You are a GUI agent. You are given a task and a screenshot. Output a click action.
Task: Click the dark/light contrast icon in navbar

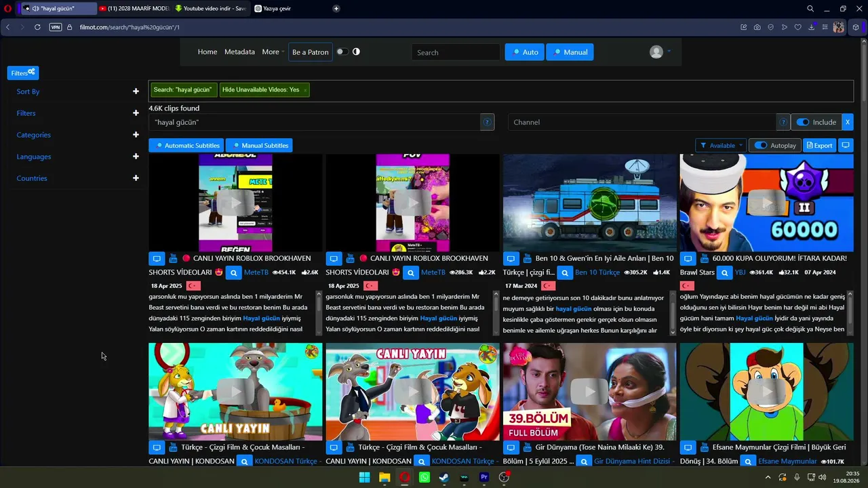tap(357, 52)
